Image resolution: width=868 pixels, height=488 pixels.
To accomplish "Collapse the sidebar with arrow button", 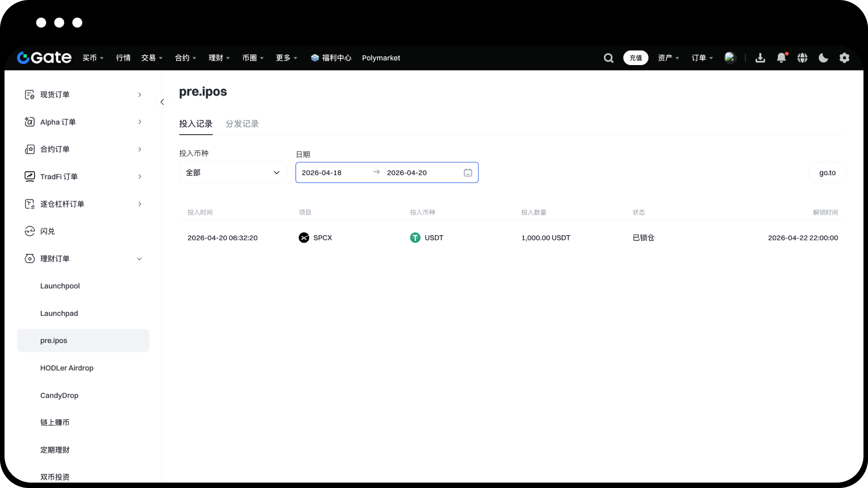I will click(162, 102).
